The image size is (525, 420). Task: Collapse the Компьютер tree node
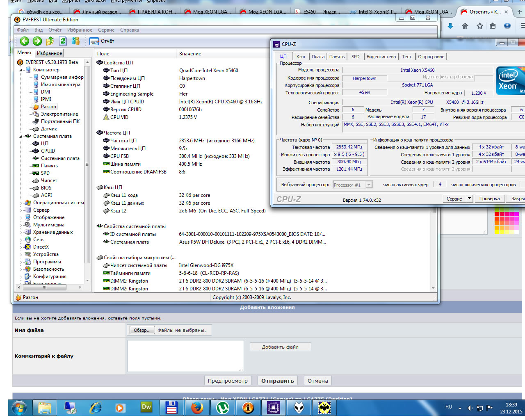click(21, 70)
